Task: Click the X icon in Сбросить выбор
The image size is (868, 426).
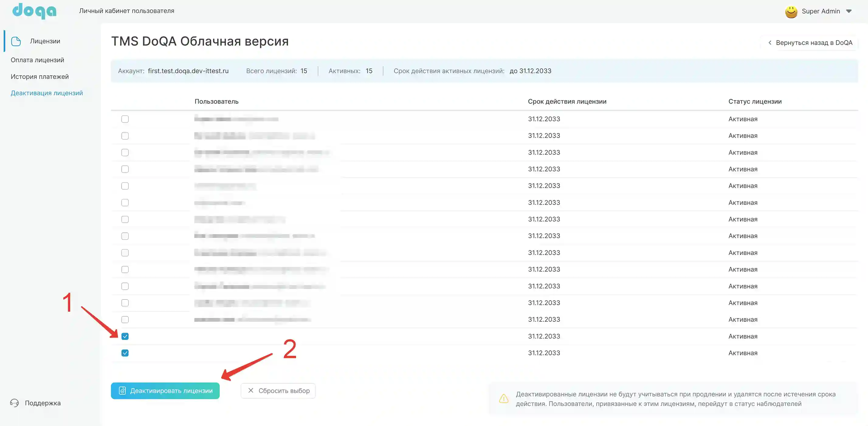Action: (x=251, y=390)
